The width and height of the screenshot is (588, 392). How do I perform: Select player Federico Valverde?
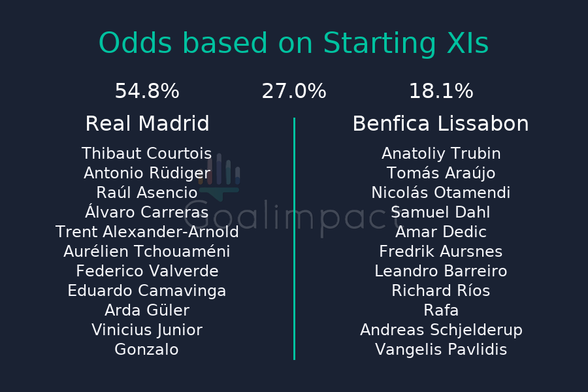point(147,271)
